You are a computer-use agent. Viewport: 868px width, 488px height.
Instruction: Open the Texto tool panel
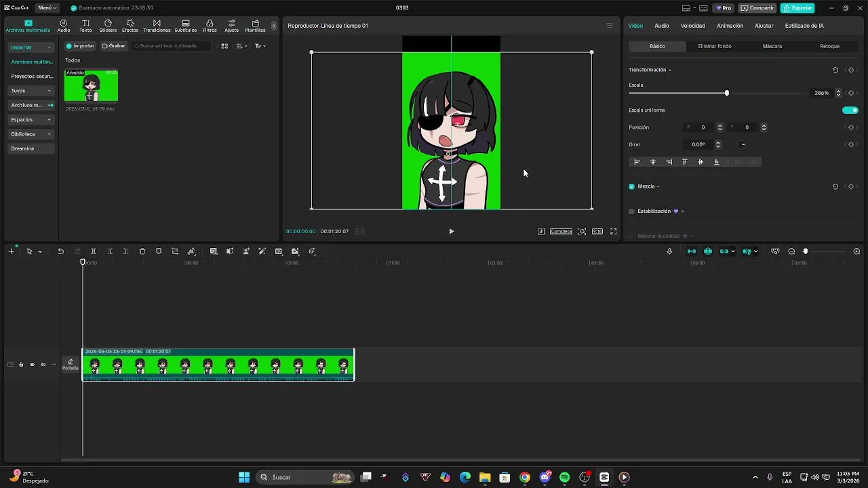tap(85, 26)
